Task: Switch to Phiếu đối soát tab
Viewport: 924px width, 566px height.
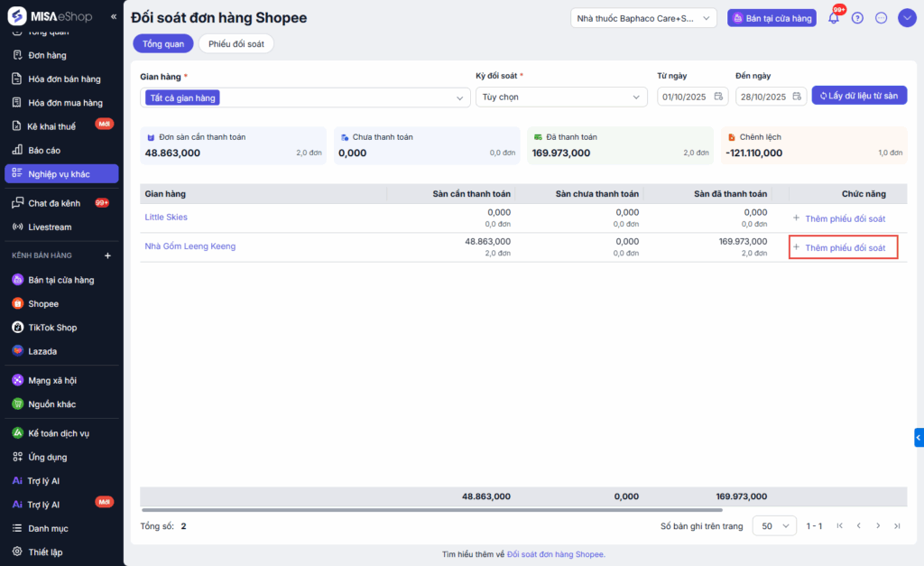Action: (236, 43)
